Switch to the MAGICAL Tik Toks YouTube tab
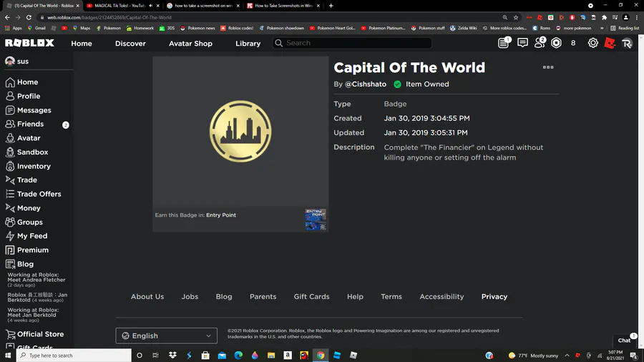Image resolution: width=644 pixels, height=362 pixels. pyautogui.click(x=119, y=6)
